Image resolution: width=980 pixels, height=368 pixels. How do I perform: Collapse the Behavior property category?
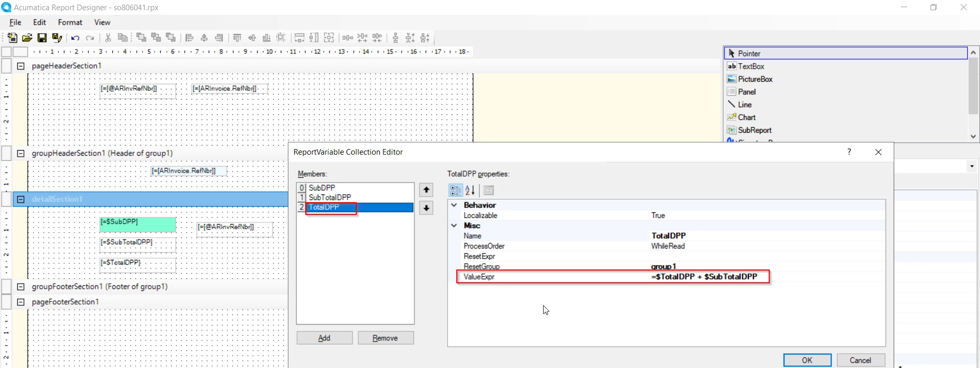pos(454,205)
